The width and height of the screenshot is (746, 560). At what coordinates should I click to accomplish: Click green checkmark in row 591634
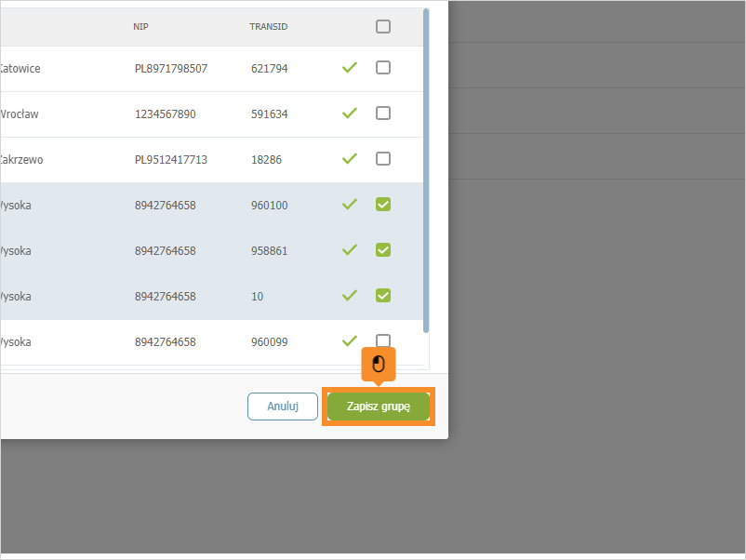pos(350,113)
